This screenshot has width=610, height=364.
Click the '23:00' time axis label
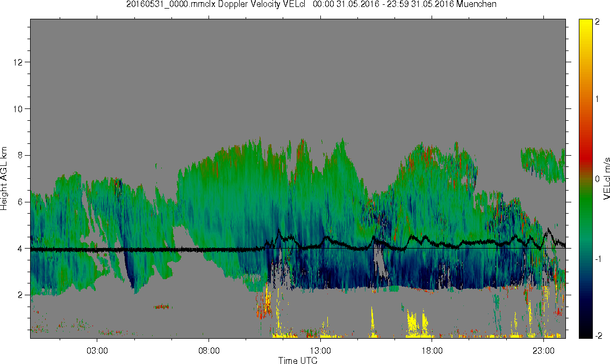(543, 351)
